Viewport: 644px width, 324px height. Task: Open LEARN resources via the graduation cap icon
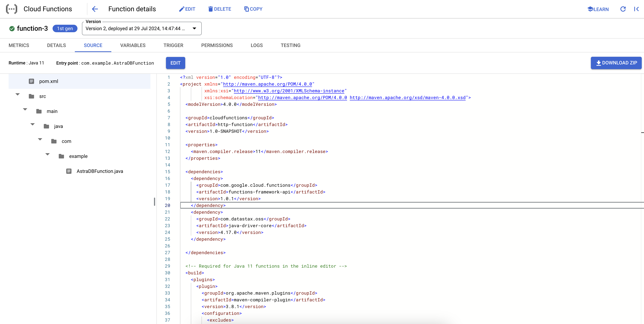tap(590, 9)
